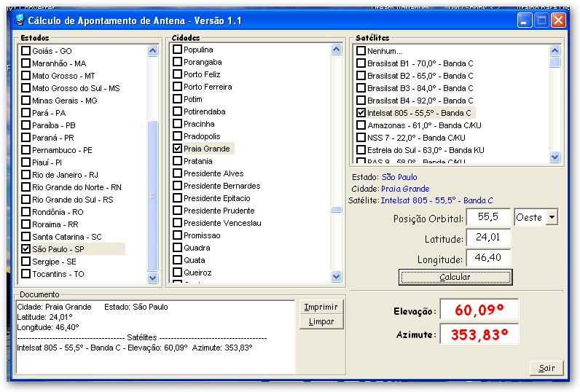Check the Nenhum... satellite checkbox
580x392 pixels.
(361, 51)
